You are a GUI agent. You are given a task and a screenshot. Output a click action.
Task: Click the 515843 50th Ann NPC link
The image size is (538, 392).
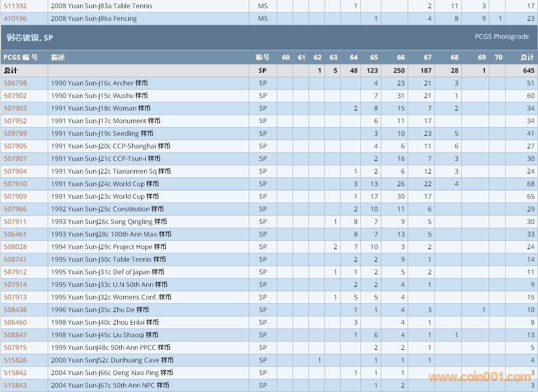[15, 385]
